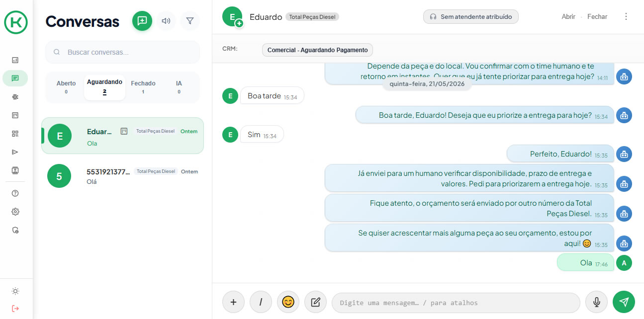Image resolution: width=644 pixels, height=319 pixels.
Task: Open the settings gear icon in sidebar
Action: coord(15,212)
